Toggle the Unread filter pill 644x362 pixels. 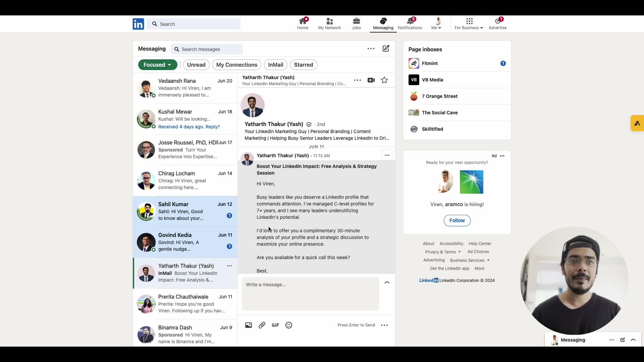tap(196, 65)
